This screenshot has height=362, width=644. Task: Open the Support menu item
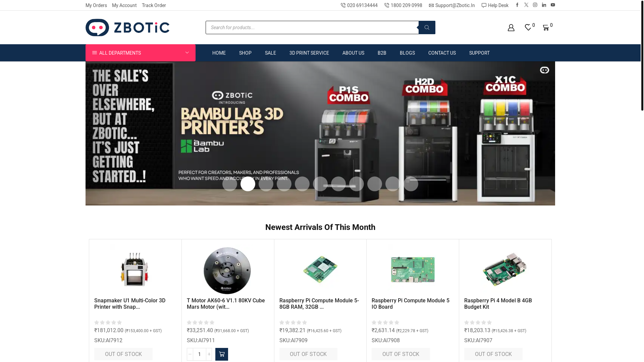(479, 53)
